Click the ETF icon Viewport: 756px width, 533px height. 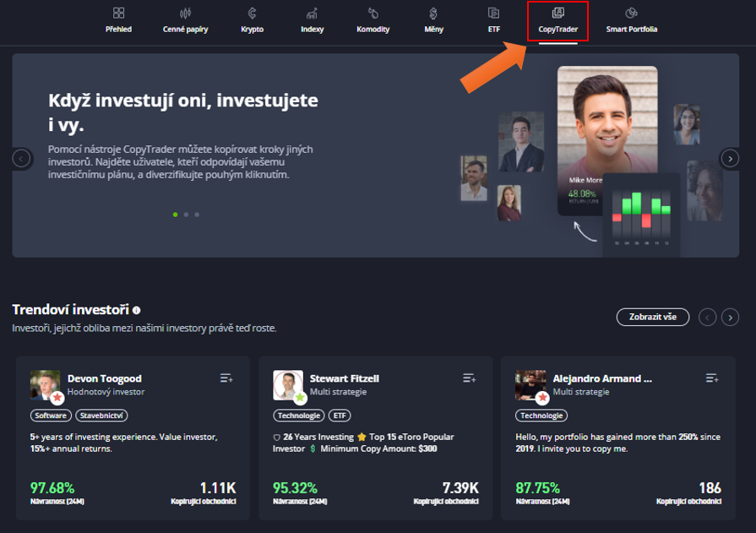tap(493, 14)
